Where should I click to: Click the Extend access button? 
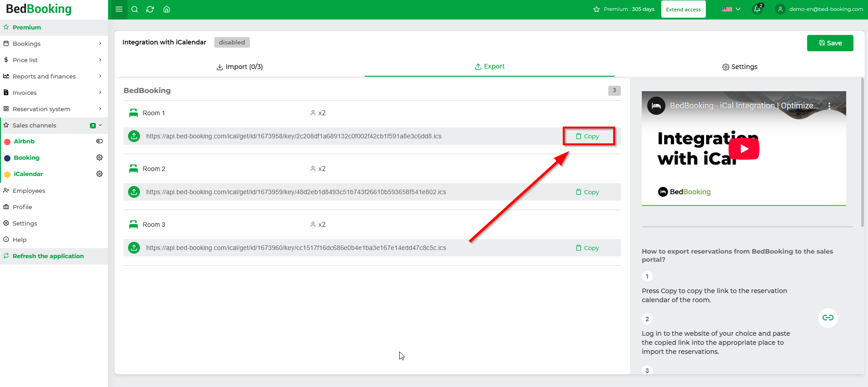pos(683,9)
